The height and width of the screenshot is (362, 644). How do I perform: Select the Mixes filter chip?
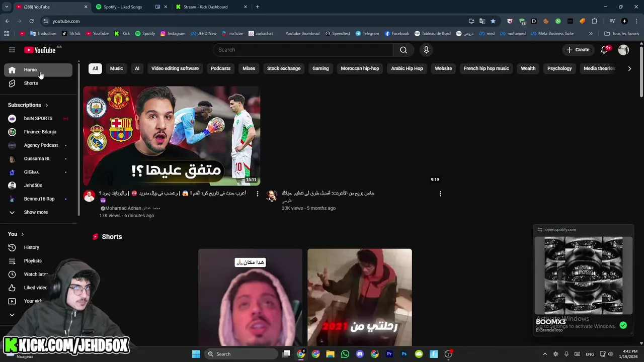point(249,68)
